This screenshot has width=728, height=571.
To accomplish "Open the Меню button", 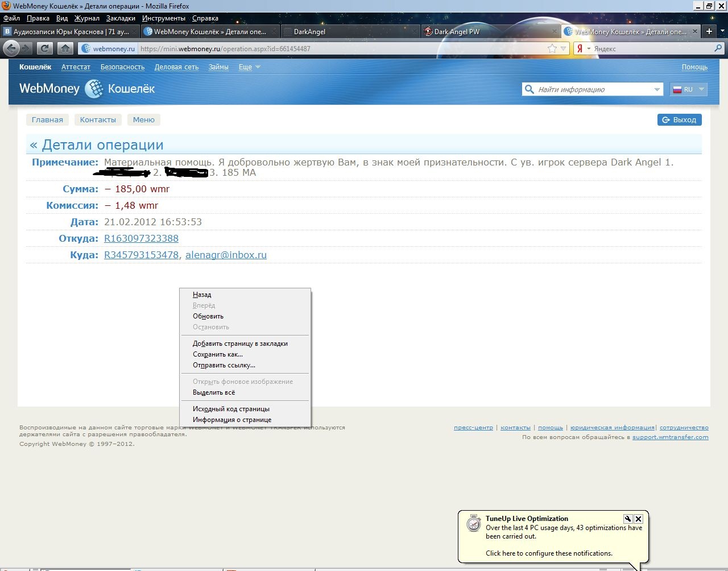I will (144, 119).
